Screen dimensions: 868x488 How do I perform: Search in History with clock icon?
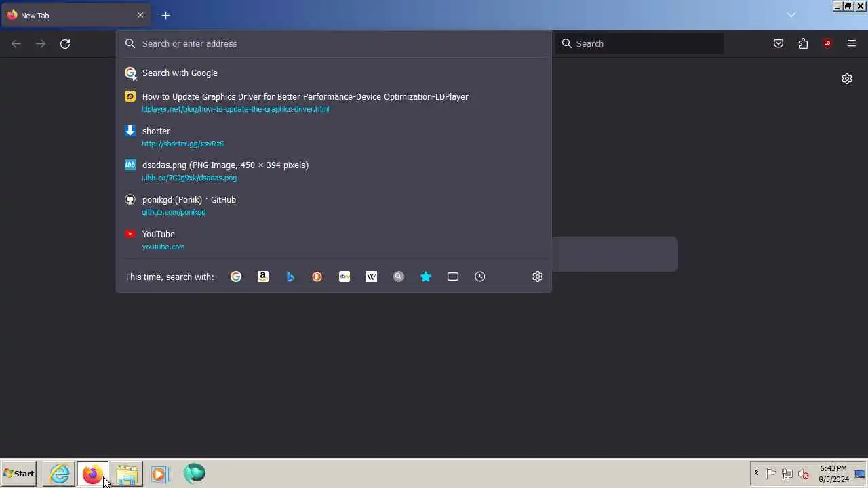[480, 277]
